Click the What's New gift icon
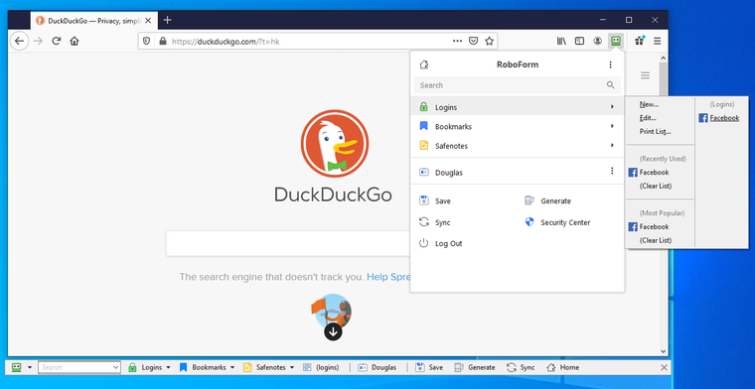Screen dimensions: 755x389 (639, 41)
